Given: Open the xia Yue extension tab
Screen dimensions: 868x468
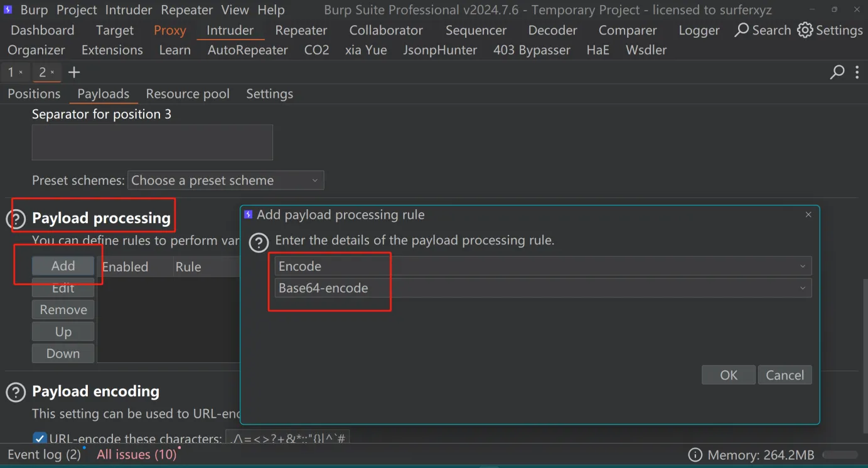Looking at the screenshot, I should tap(366, 50).
